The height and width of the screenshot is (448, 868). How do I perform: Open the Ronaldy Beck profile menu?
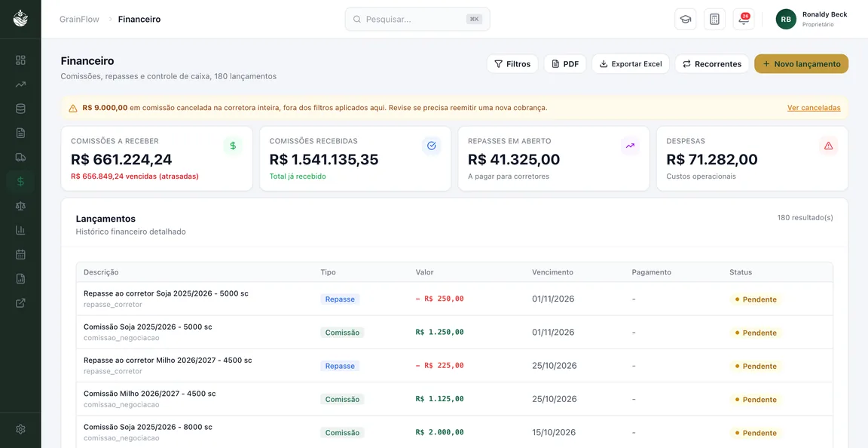click(x=812, y=20)
